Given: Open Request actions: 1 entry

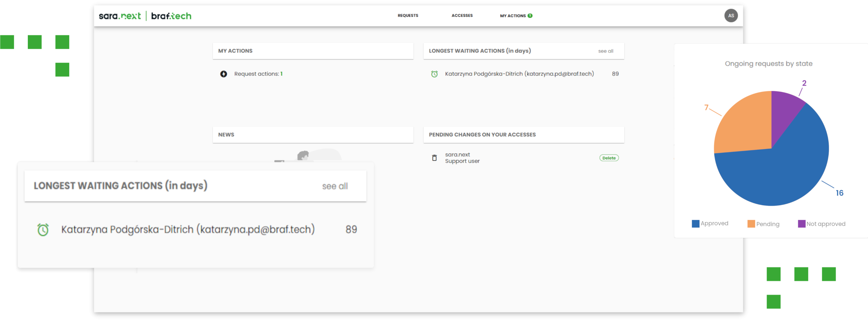Looking at the screenshot, I should [x=258, y=74].
